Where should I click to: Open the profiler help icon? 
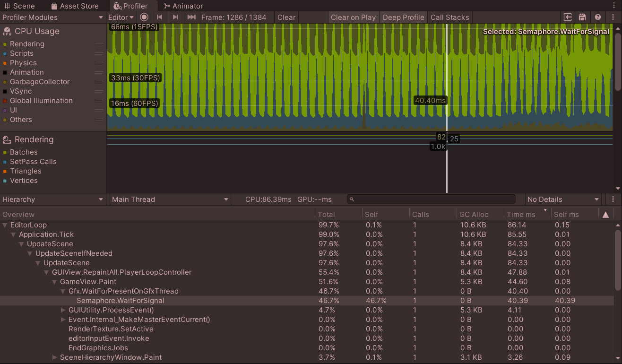click(598, 17)
